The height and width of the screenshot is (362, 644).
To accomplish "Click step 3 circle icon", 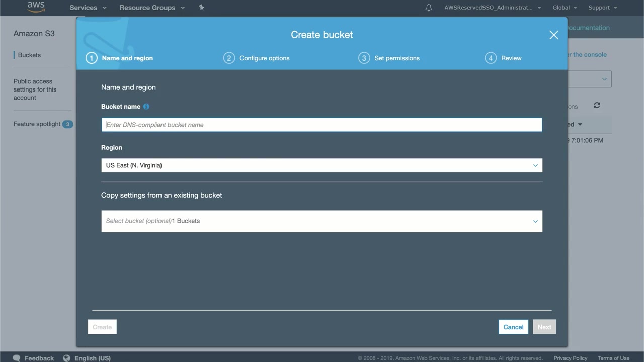I will tap(364, 58).
